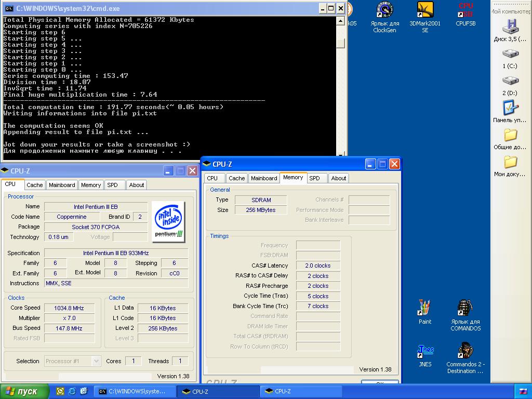Viewport: 532px width, 399px height.
Task: Open Internet Explorer quick launch icon
Action: click(x=72, y=391)
